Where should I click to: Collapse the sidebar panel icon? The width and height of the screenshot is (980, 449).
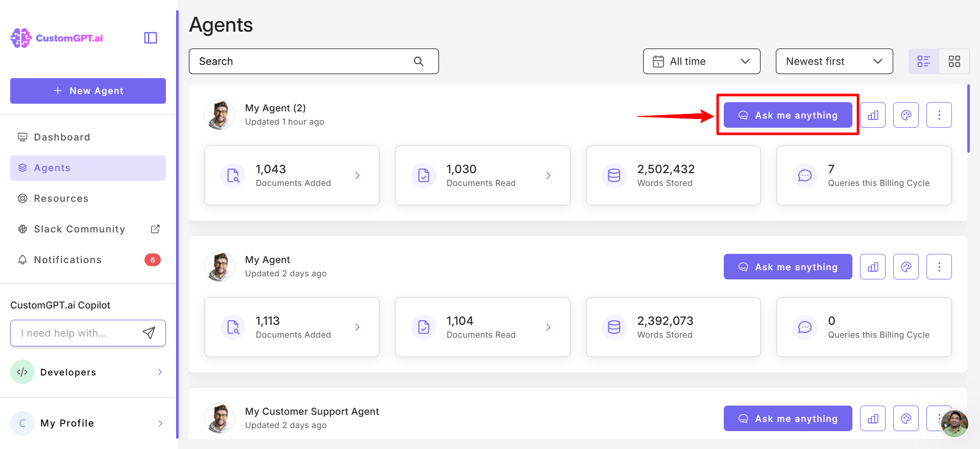pos(151,38)
